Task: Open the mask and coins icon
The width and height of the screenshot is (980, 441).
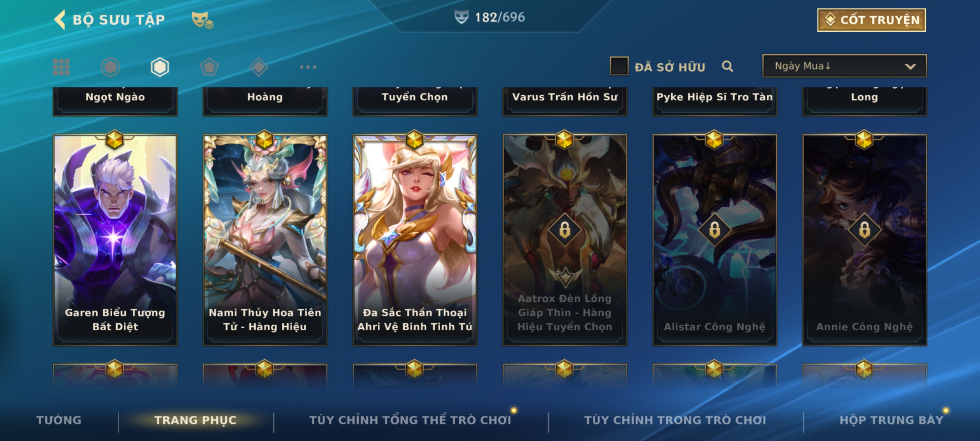Action: (203, 20)
